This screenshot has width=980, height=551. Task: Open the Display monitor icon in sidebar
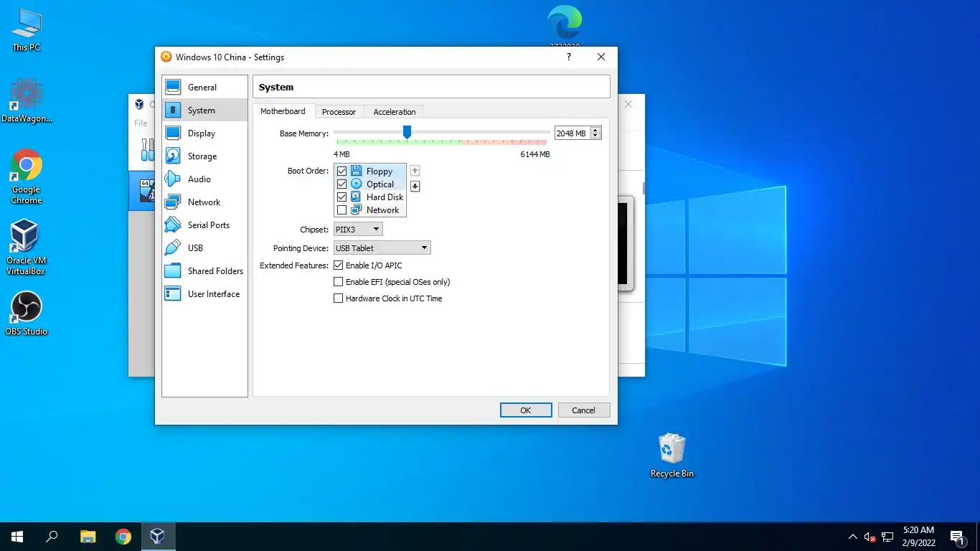tap(173, 133)
